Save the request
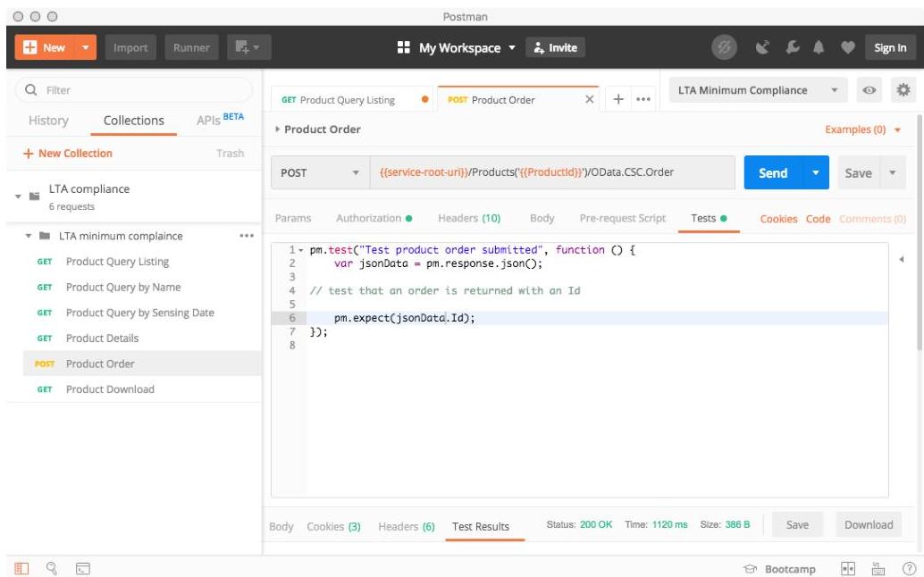The width and height of the screenshot is (924, 577). (859, 172)
